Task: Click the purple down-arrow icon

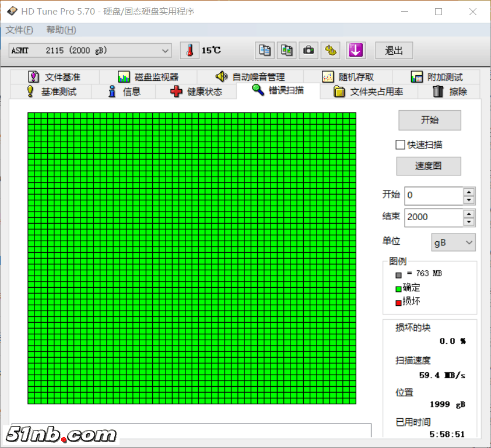Action: 355,51
